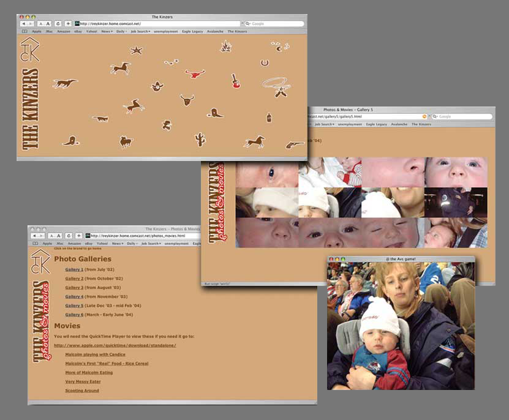Expand the Daily bookmarks dropdown in The Kinzers window
The width and height of the screenshot is (509, 420).
tap(121, 31)
